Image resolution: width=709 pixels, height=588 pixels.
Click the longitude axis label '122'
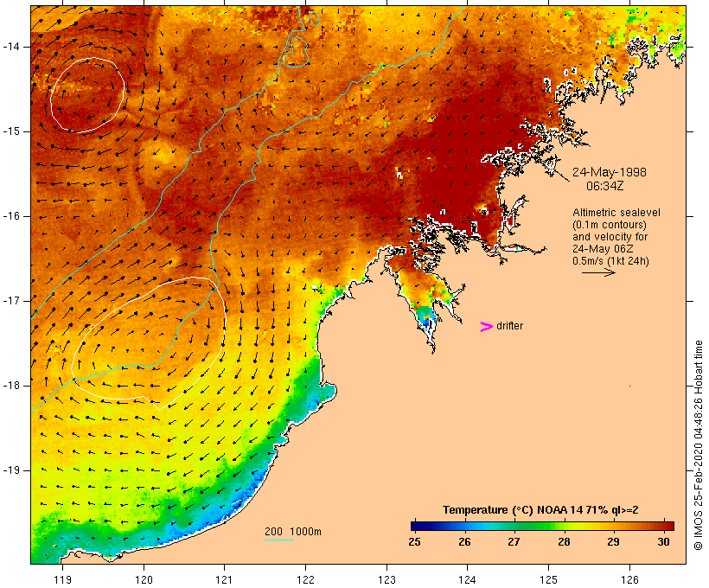click(x=306, y=579)
